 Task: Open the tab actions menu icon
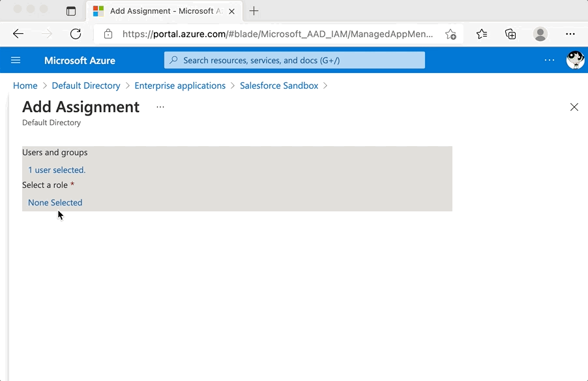click(71, 11)
